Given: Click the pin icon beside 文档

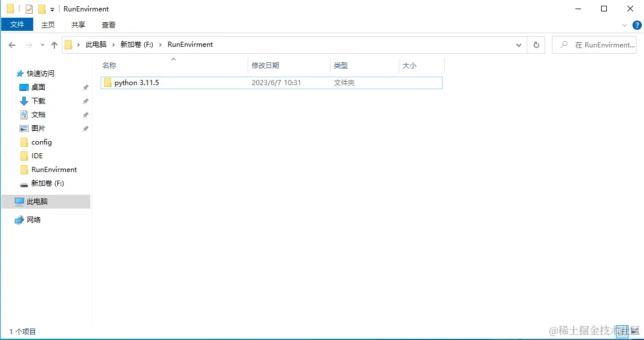Looking at the screenshot, I should click(85, 115).
